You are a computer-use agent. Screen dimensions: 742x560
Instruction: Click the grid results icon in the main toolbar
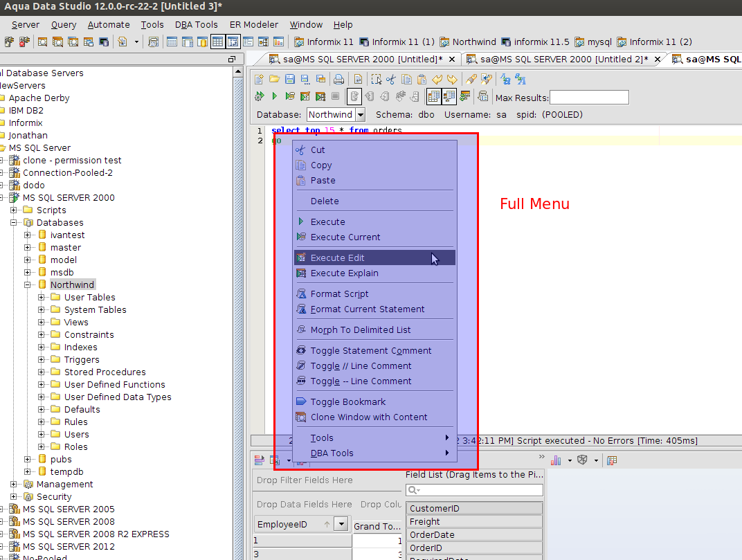point(172,42)
